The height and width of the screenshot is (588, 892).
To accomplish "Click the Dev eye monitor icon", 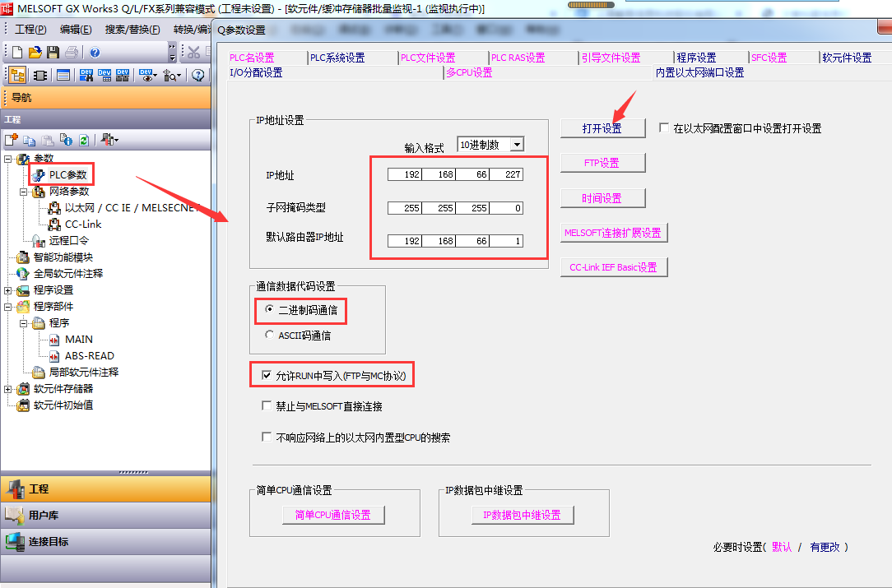I will pyautogui.click(x=146, y=75).
